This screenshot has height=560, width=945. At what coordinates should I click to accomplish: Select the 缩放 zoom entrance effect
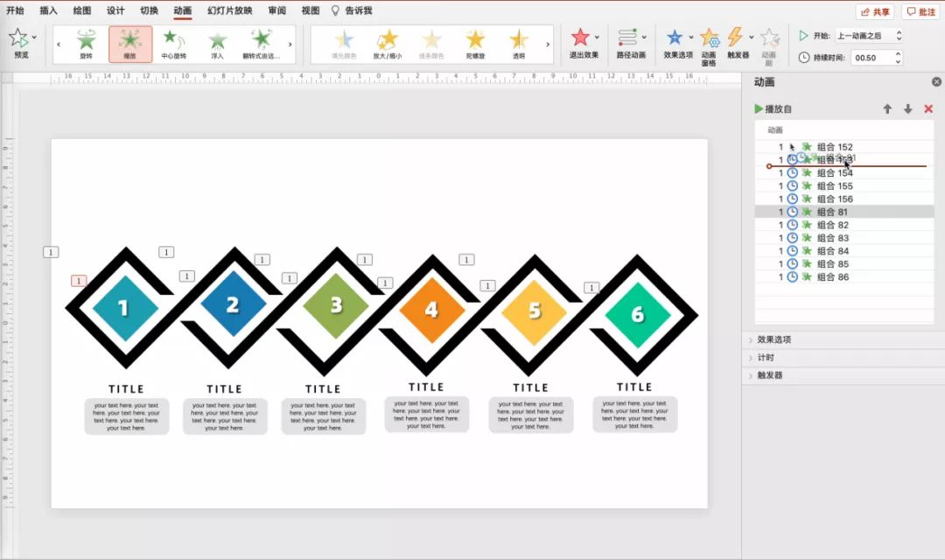pyautogui.click(x=130, y=44)
